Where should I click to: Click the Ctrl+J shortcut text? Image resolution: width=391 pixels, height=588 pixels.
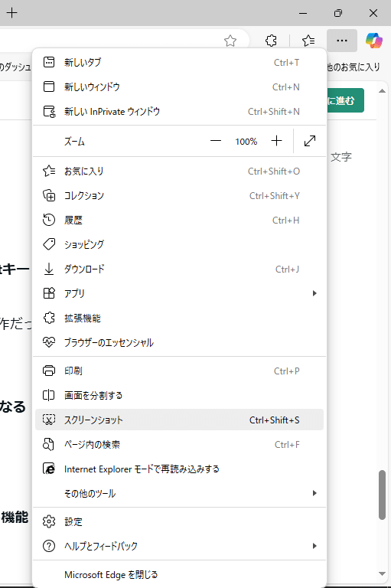coord(287,269)
